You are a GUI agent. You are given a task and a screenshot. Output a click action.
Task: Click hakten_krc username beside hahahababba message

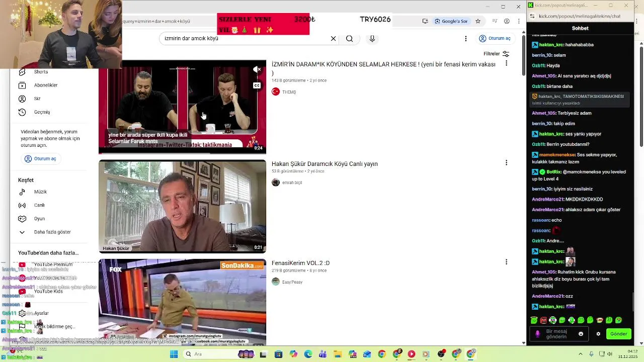pos(551,45)
